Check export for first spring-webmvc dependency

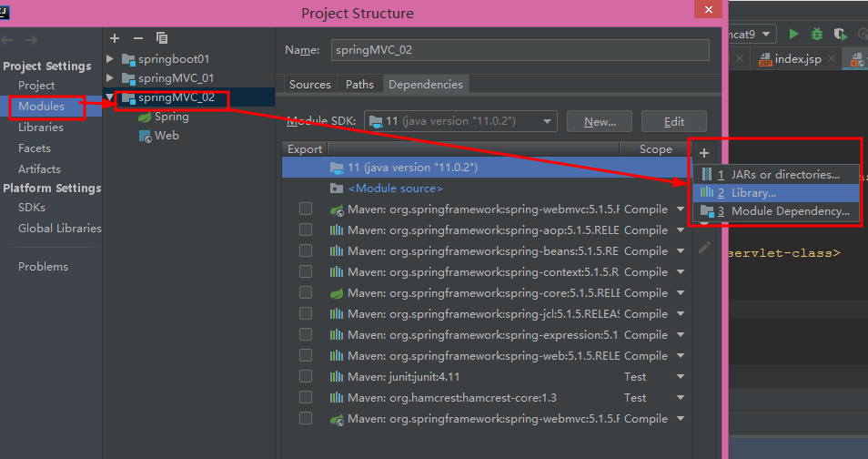pos(306,209)
